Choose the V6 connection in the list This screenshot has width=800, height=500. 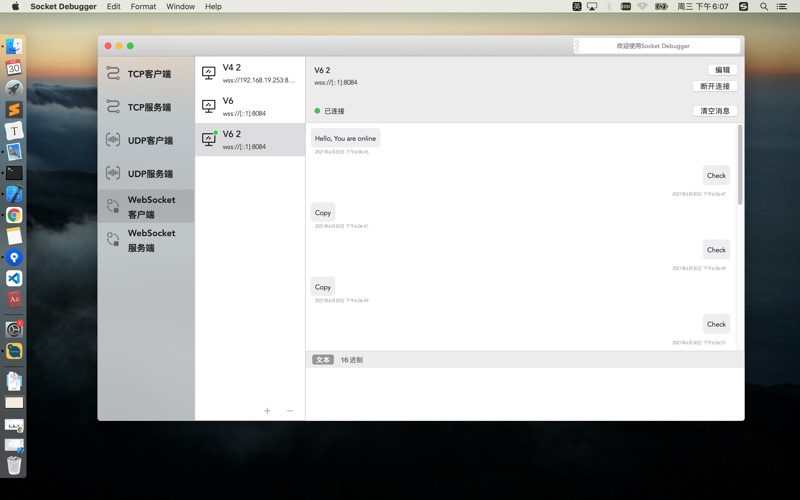pyautogui.click(x=250, y=106)
